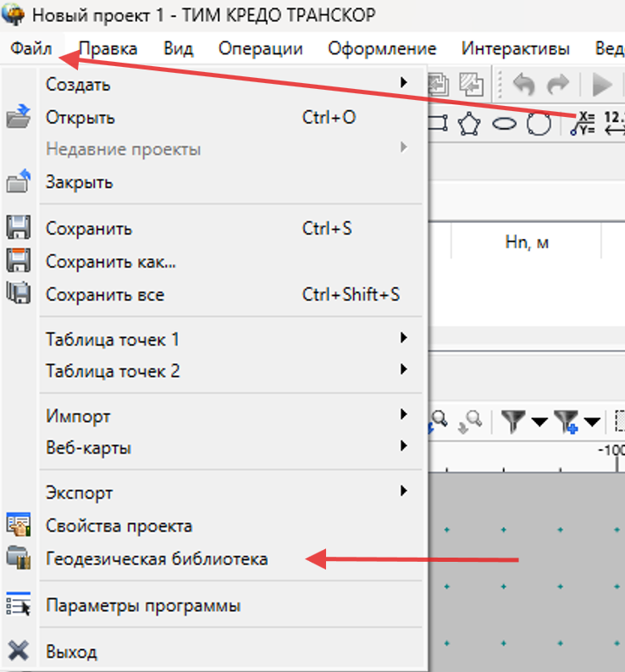Click the greyed magnifier with arrow icon
The width and height of the screenshot is (625, 672).
[x=470, y=422]
